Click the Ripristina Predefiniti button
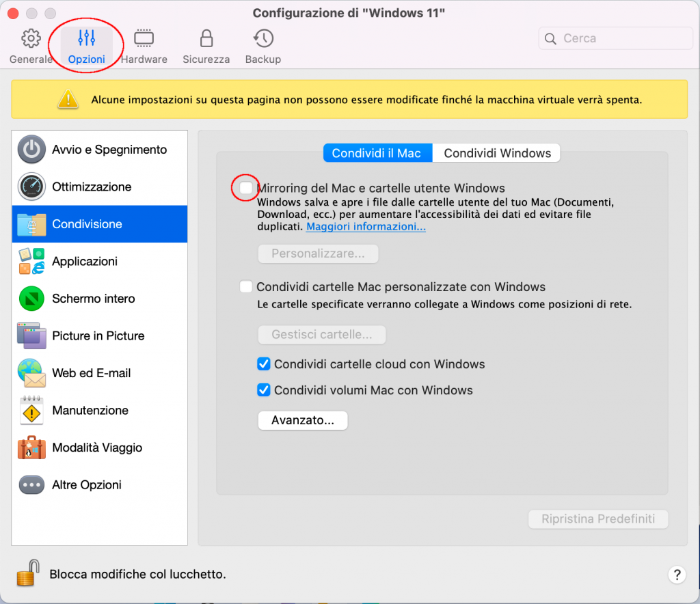The height and width of the screenshot is (604, 700). (598, 519)
